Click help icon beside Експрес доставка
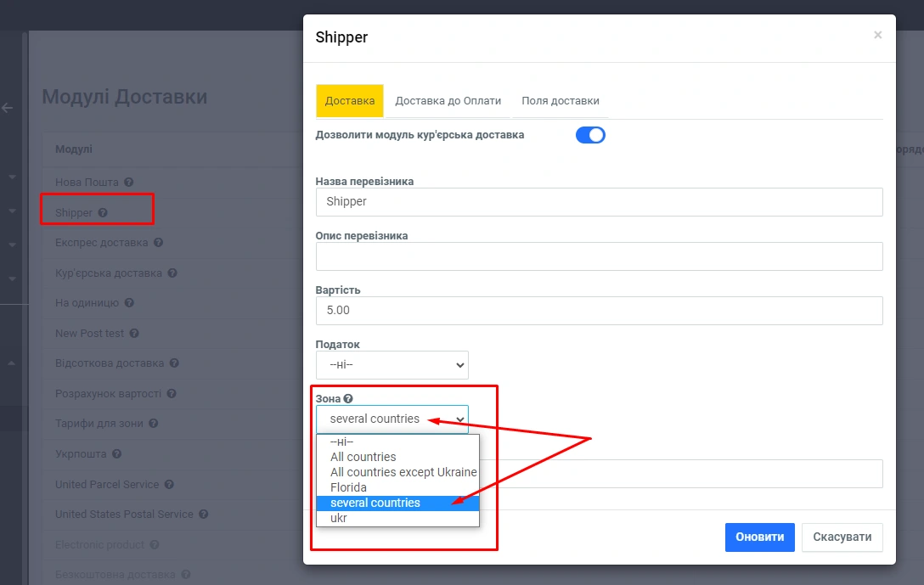This screenshot has width=924, height=585. coord(158,243)
